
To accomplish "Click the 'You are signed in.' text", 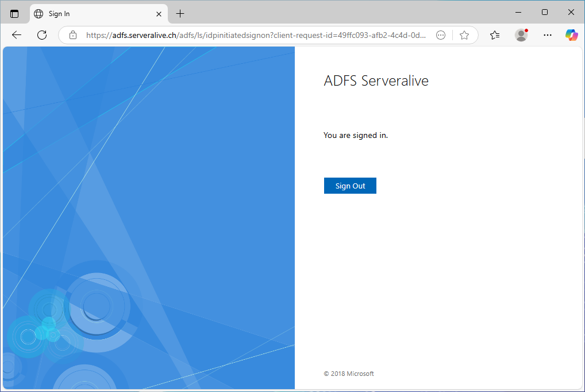I will click(356, 136).
